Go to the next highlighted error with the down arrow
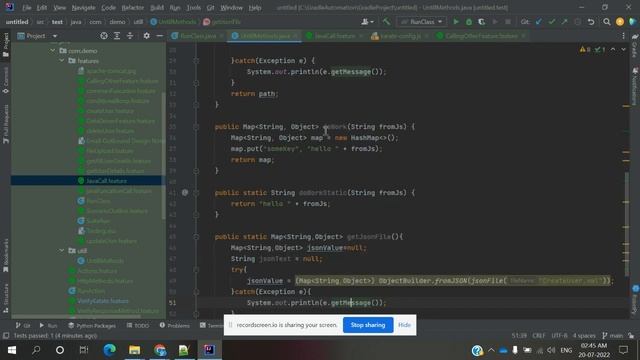 [x=623, y=49]
